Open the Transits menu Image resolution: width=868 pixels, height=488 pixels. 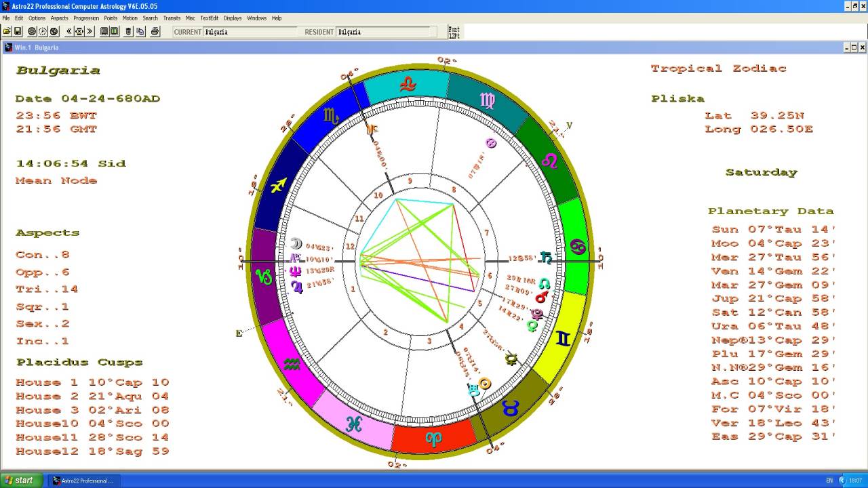(172, 18)
